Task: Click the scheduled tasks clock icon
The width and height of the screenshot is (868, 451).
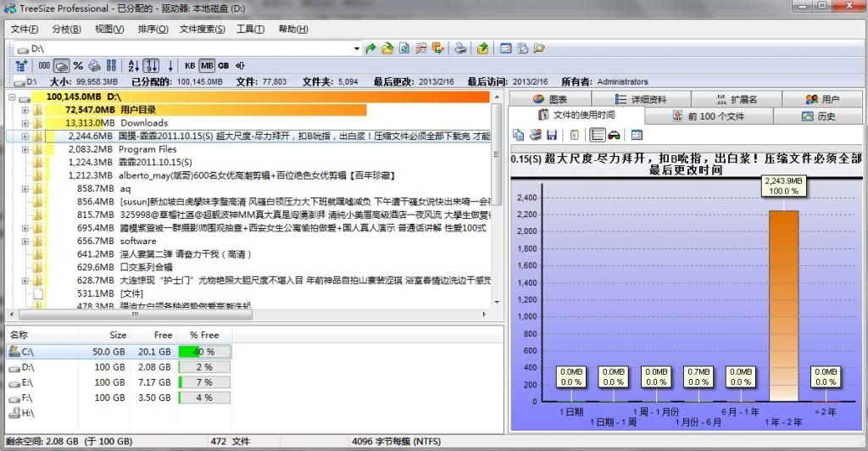Action: [522, 48]
